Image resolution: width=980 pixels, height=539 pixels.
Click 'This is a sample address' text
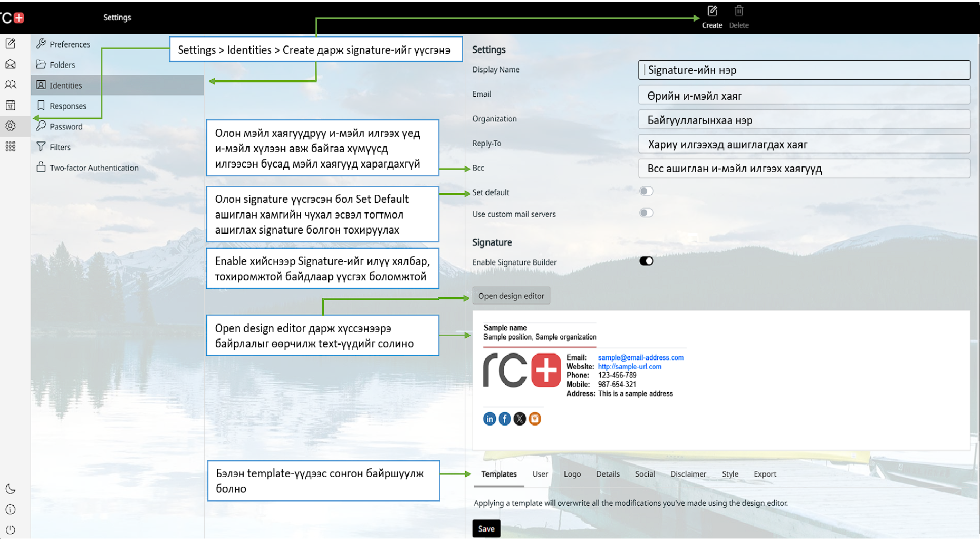pos(636,393)
